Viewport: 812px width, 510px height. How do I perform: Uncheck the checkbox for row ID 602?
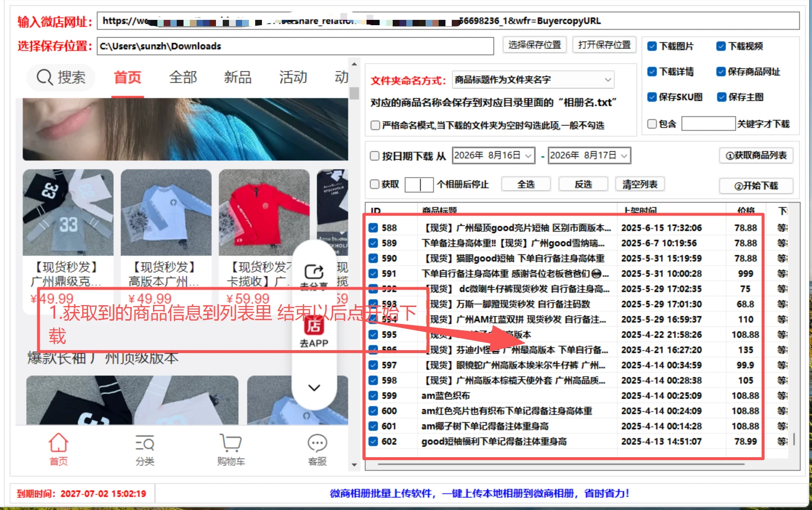click(373, 441)
